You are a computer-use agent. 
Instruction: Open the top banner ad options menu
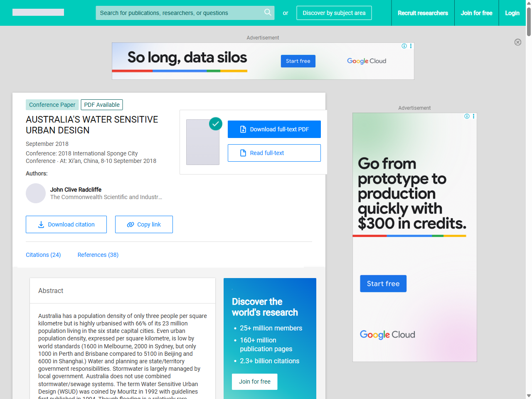[x=411, y=46]
